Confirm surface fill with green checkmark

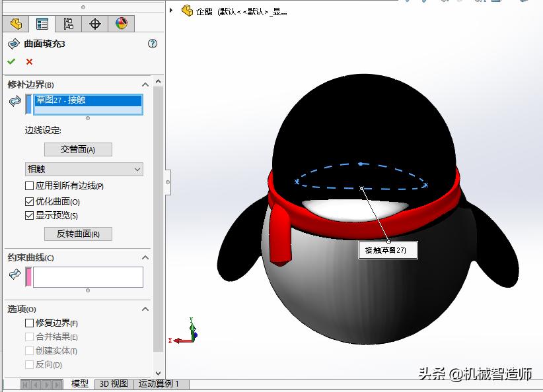coord(11,61)
